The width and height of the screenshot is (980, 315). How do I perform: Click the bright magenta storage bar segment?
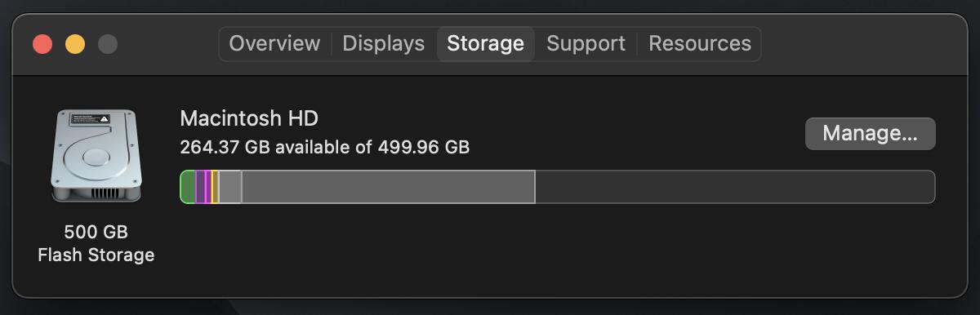coord(208,187)
